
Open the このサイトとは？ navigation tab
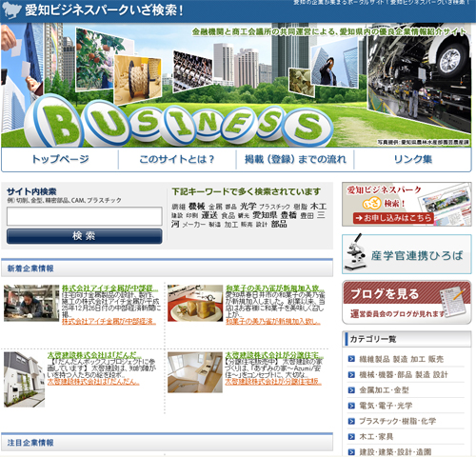point(177,159)
